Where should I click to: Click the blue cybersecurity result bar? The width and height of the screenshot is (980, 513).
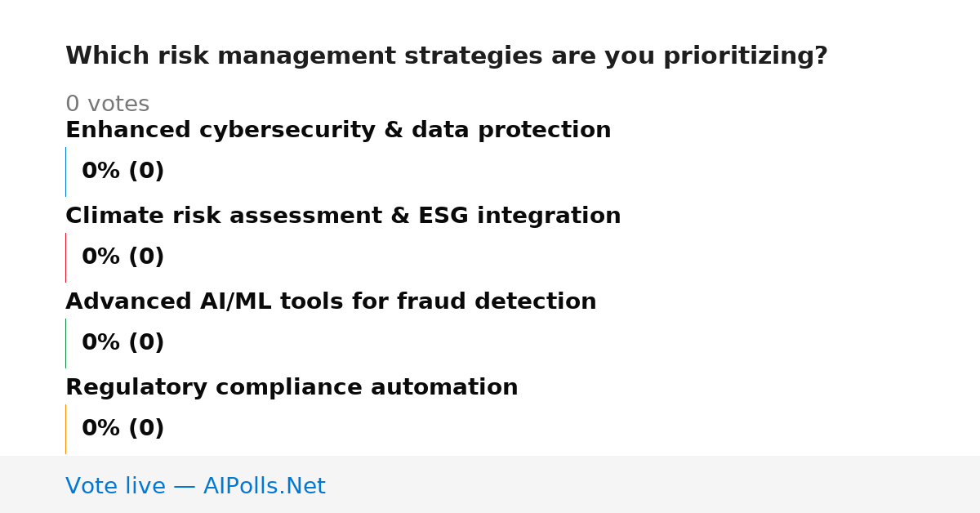point(65,172)
